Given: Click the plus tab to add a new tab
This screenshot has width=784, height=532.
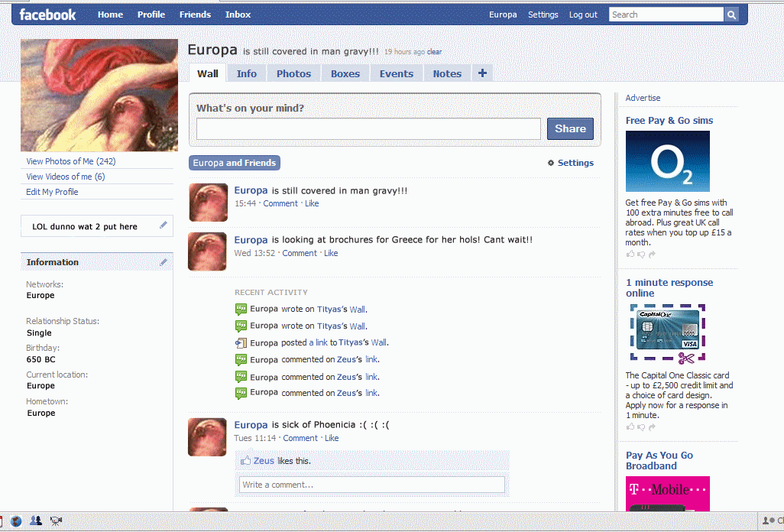Looking at the screenshot, I should (x=482, y=73).
